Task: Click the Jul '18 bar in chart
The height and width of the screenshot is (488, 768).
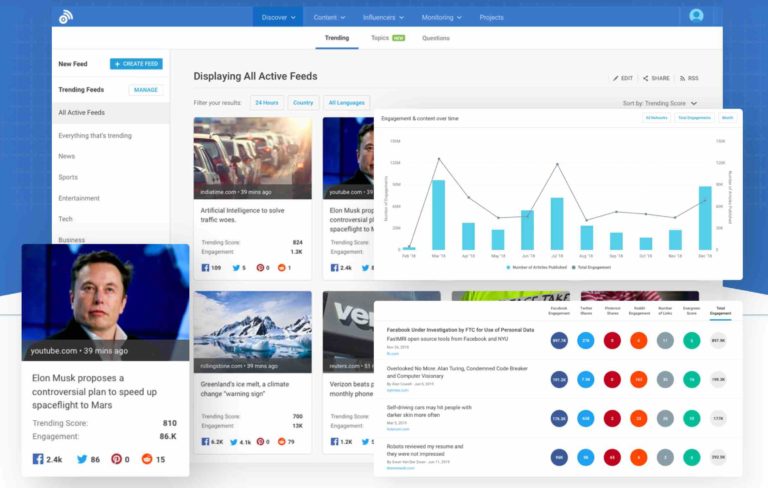Action: pyautogui.click(x=557, y=224)
